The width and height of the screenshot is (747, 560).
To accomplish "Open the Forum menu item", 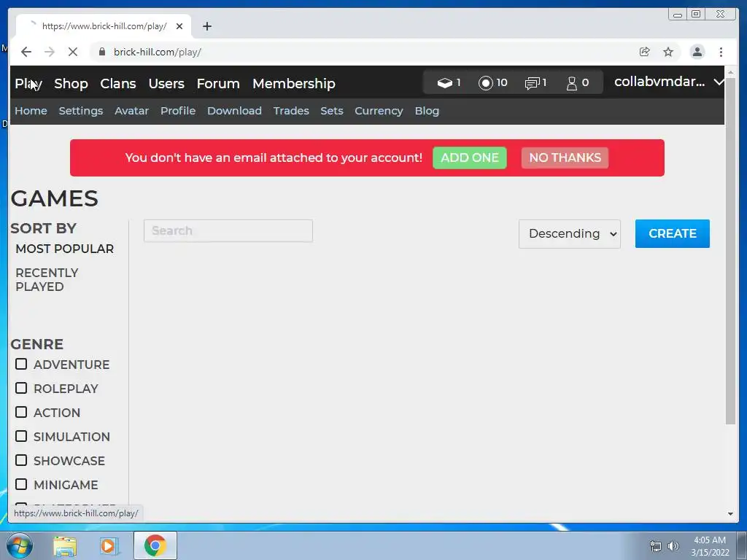I will click(218, 84).
